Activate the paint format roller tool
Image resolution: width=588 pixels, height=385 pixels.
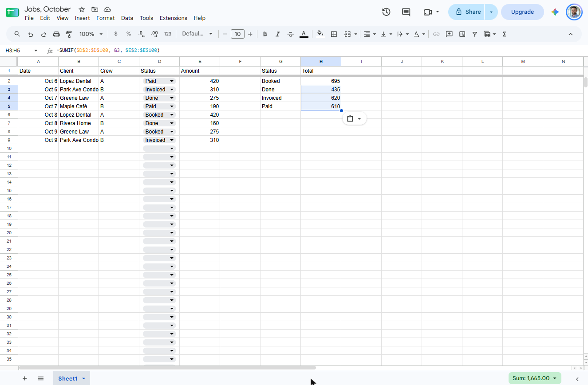69,34
